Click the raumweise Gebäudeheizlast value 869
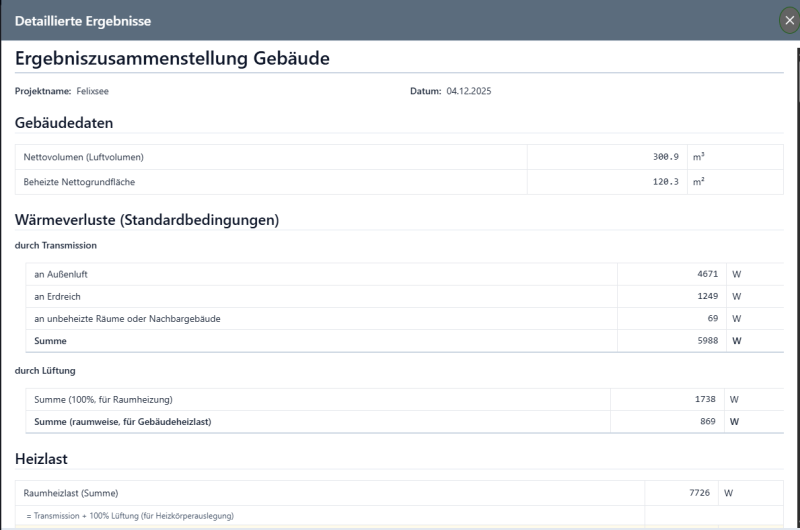Viewport: 800px width, 530px height. click(707, 421)
